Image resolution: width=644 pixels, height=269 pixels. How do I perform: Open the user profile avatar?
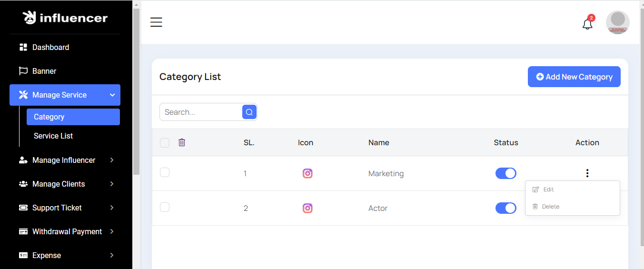point(617,22)
